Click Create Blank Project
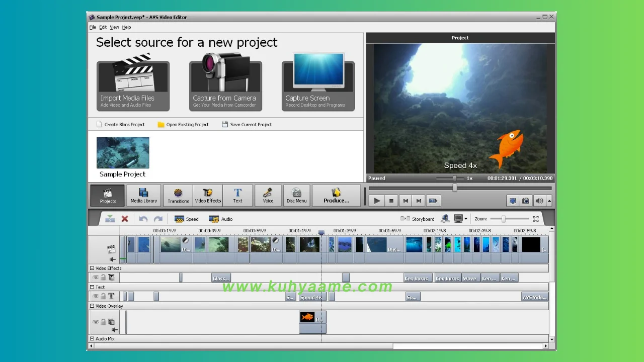The height and width of the screenshot is (362, 644). [x=120, y=124]
